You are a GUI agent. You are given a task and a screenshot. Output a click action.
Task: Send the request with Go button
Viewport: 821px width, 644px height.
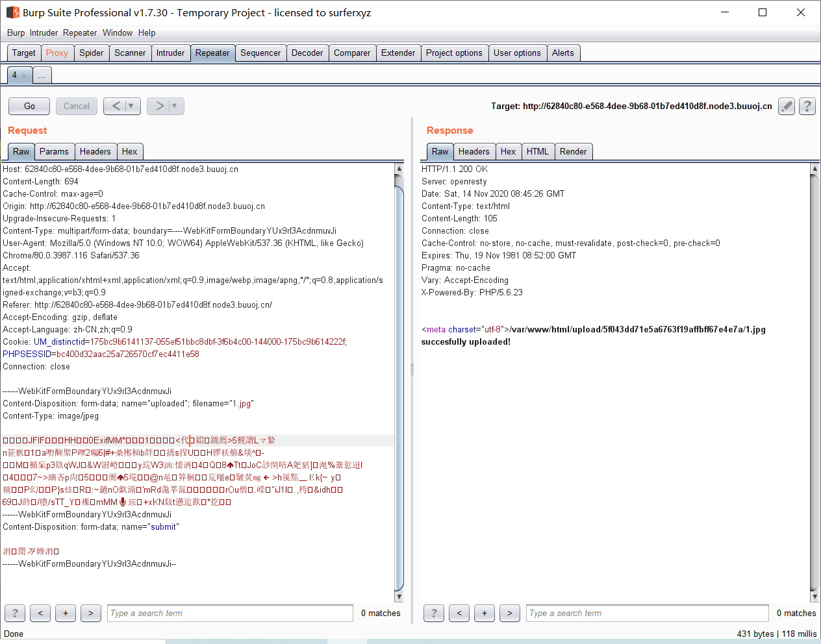(x=29, y=106)
